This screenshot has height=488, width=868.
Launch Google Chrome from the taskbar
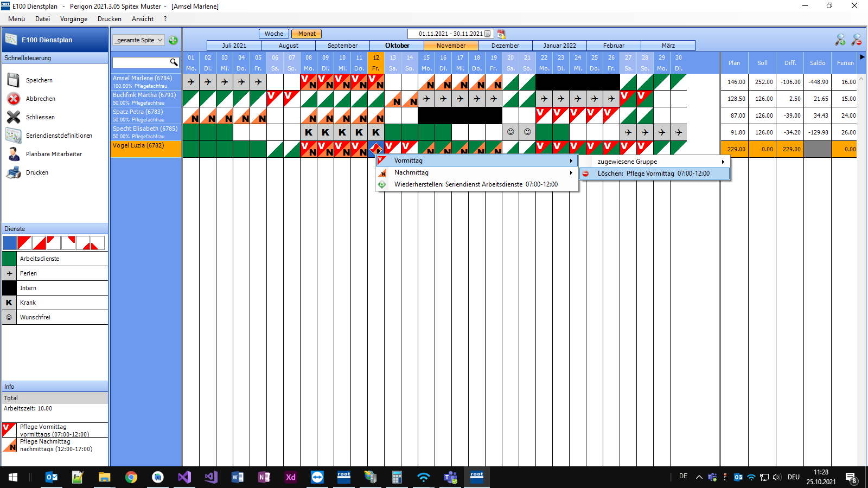pos(131,477)
